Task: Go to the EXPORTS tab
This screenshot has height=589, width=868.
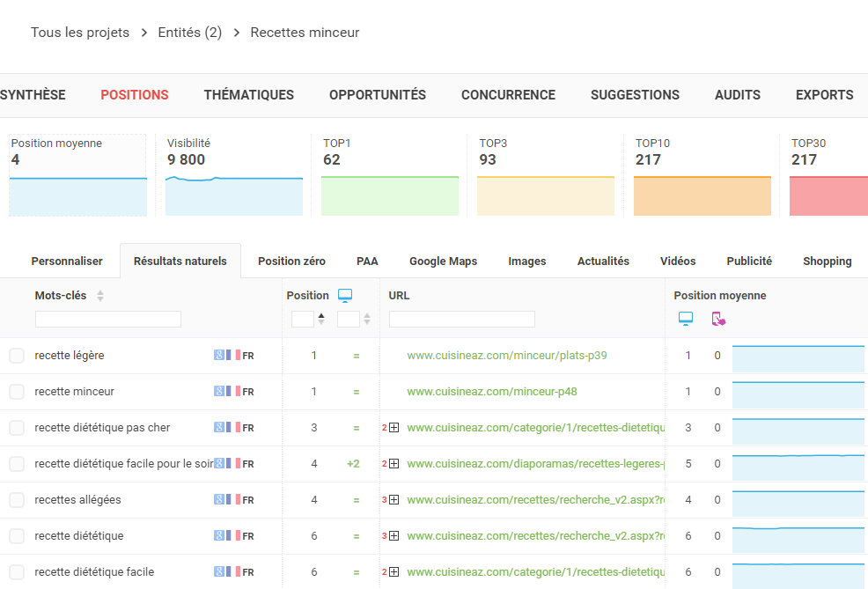Action: tap(824, 95)
